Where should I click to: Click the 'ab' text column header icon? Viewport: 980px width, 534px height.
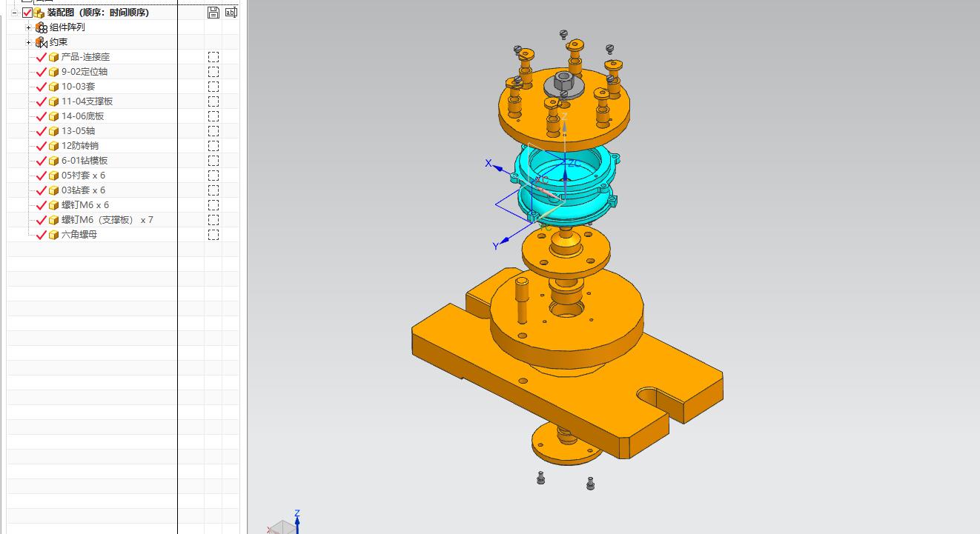coord(231,12)
